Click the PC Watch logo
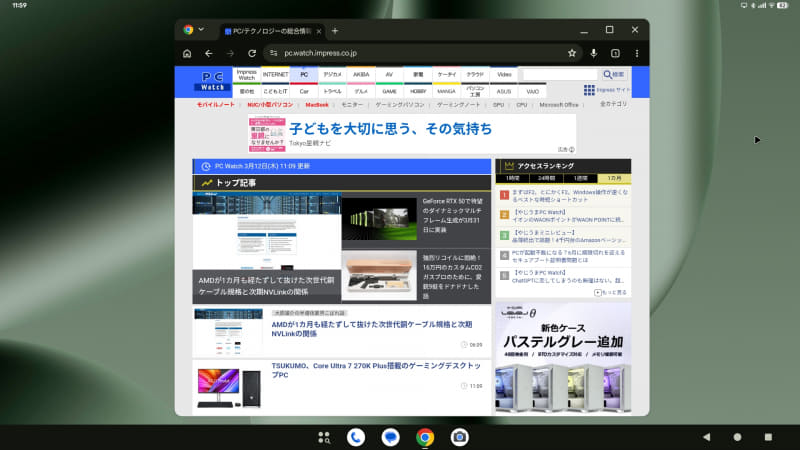The image size is (800, 450). click(x=213, y=82)
